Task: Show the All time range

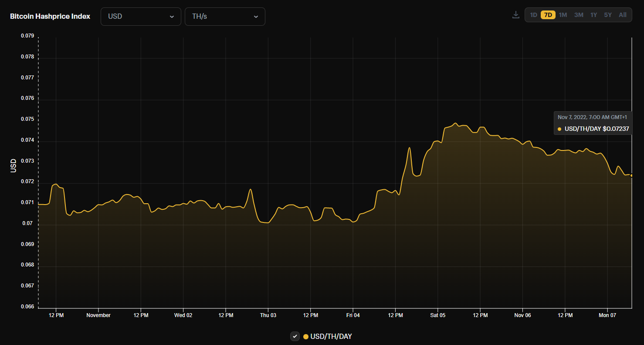Action: (623, 15)
